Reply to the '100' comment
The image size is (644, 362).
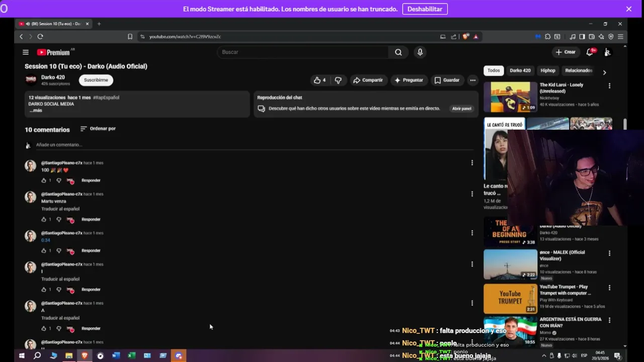click(x=91, y=180)
